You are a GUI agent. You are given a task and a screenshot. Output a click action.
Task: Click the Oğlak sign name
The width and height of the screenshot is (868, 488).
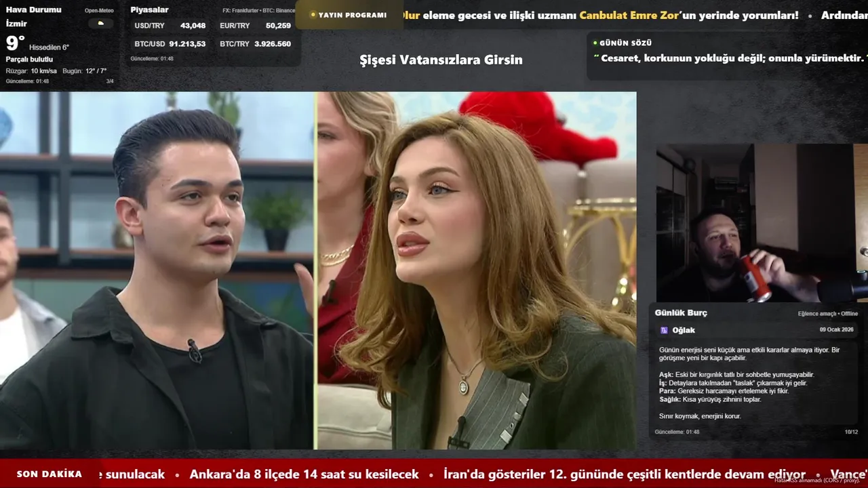point(684,330)
